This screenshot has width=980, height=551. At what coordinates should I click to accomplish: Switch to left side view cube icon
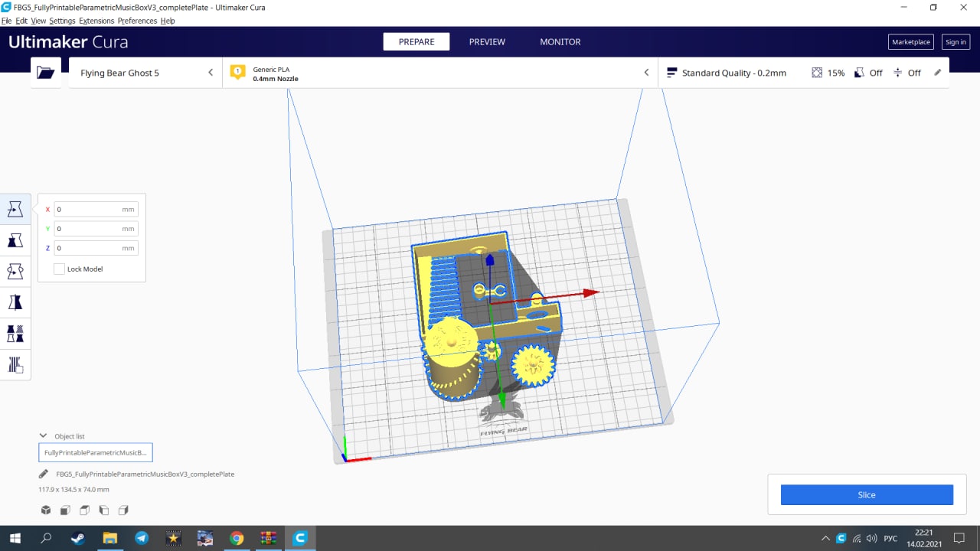(104, 510)
